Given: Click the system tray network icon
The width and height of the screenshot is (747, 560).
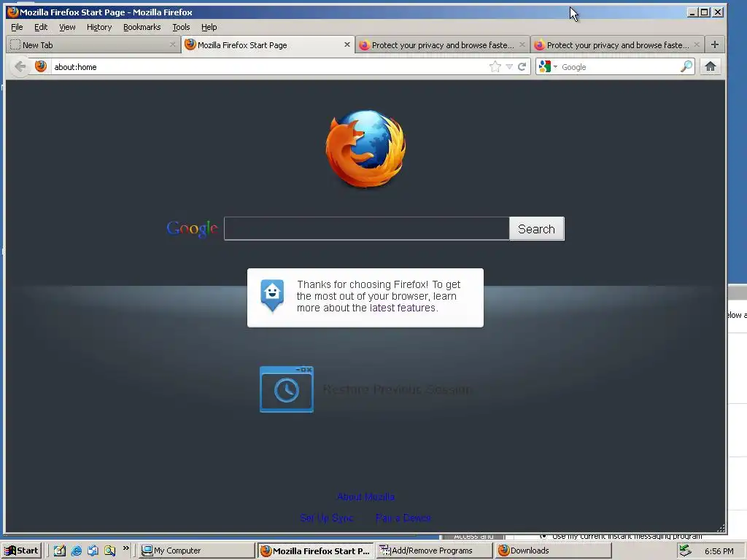Looking at the screenshot, I should [685, 551].
